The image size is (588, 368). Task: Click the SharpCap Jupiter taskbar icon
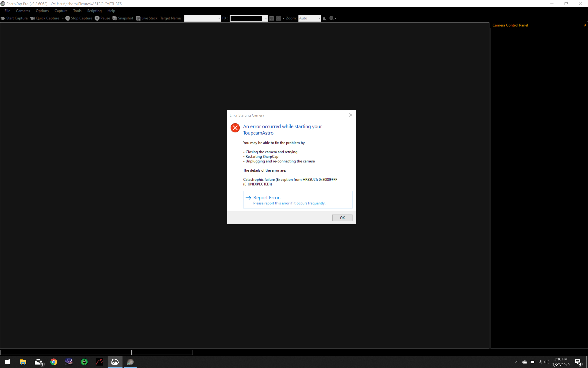pyautogui.click(x=130, y=362)
